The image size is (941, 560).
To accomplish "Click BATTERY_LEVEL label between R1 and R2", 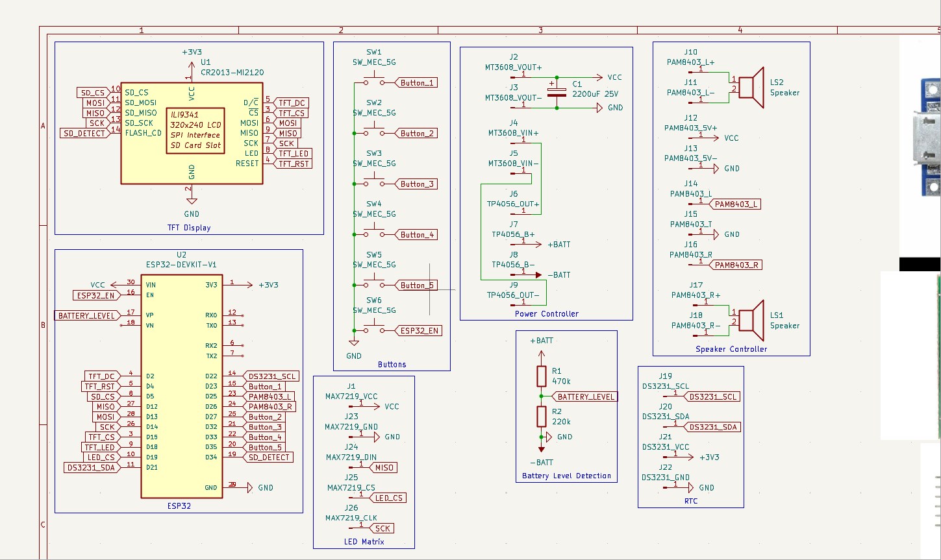I will click(584, 396).
